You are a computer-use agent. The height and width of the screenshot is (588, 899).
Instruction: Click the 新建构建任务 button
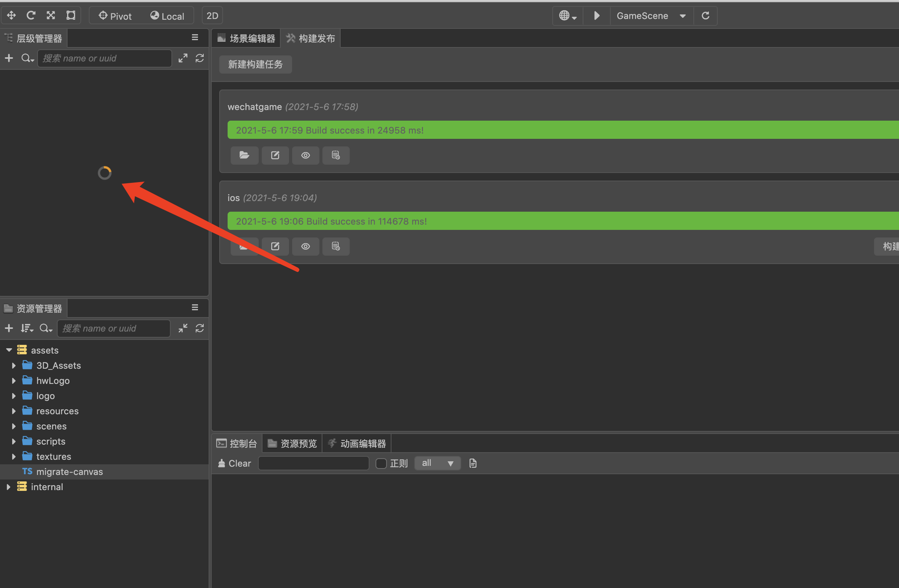point(255,64)
